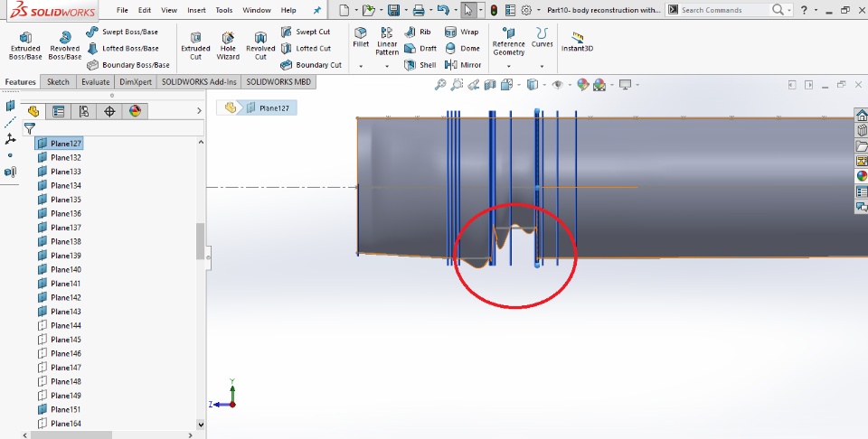Screen dimensions: 868x439
Task: Open the Edit menu
Action: click(x=145, y=10)
